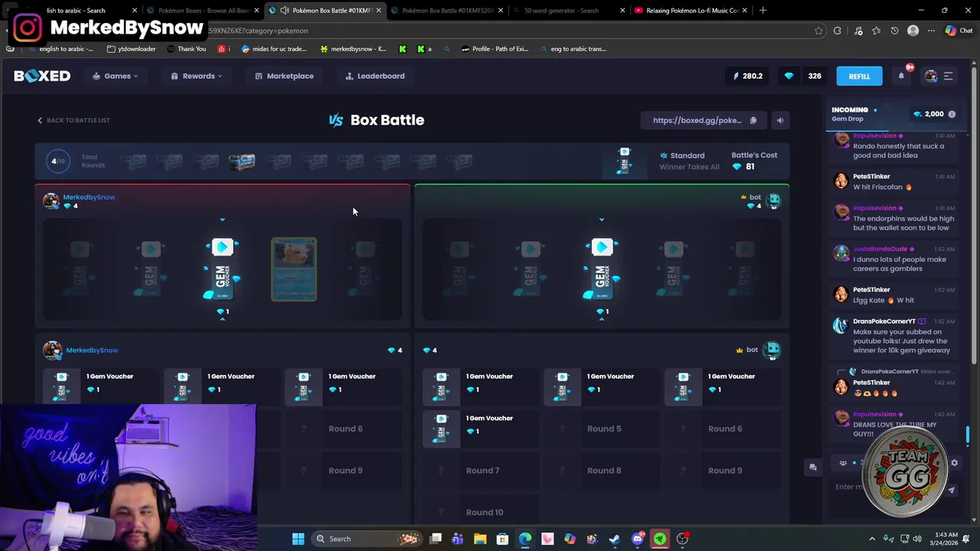This screenshot has height=551, width=980.
Task: Open Profile - Path of Exile bookmark
Action: (495, 49)
